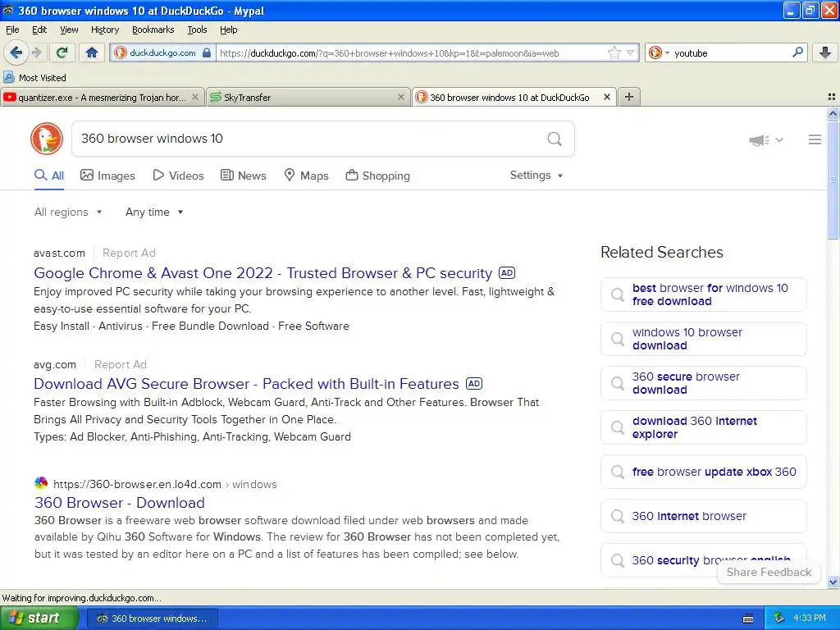Viewport: 840px width, 630px height.
Task: Click the on-screen keyboard tray icon
Action: click(x=748, y=619)
